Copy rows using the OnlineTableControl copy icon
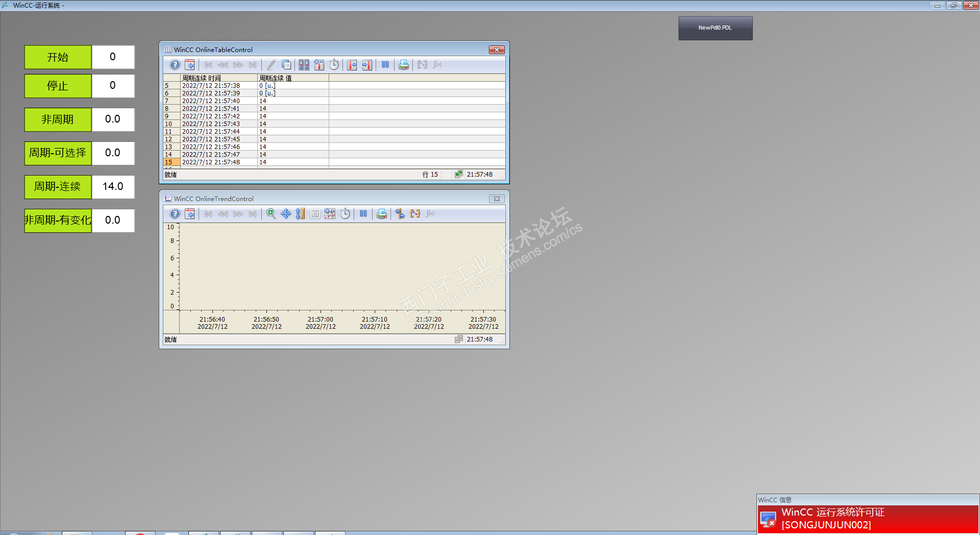 tap(286, 65)
